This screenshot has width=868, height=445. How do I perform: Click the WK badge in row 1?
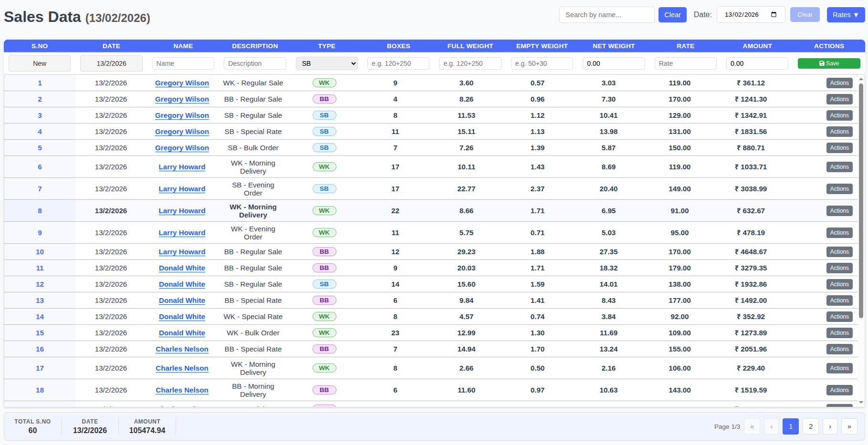(x=324, y=83)
